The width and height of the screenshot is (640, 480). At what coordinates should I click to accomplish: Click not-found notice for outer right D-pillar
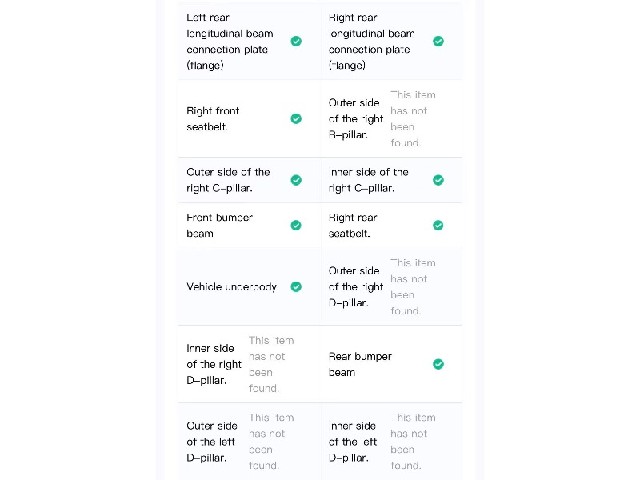pyautogui.click(x=413, y=287)
